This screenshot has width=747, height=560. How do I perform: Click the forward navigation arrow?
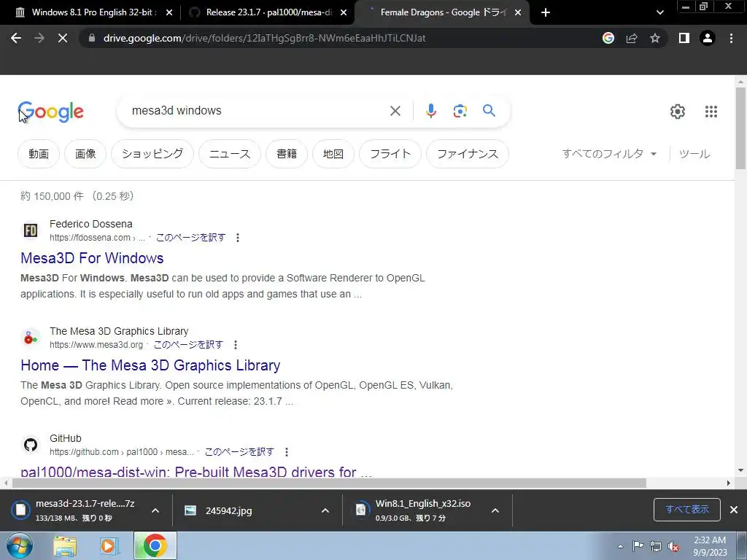(x=39, y=38)
